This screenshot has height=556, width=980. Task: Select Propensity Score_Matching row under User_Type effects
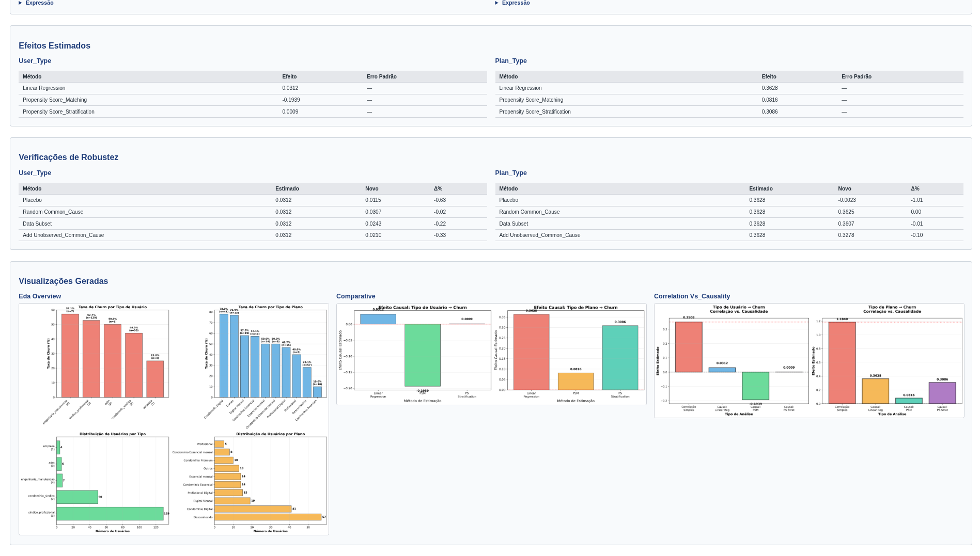point(55,100)
